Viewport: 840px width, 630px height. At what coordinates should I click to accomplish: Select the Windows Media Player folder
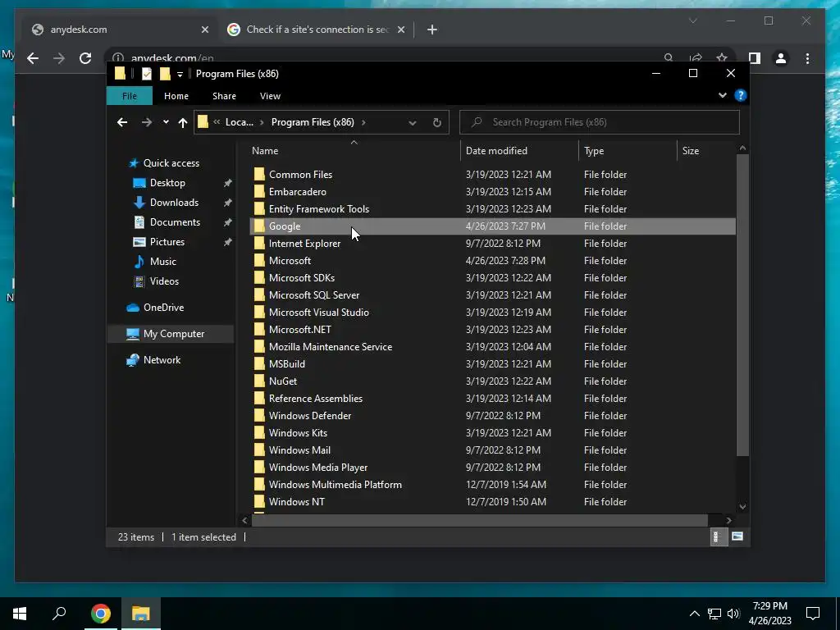click(x=318, y=467)
